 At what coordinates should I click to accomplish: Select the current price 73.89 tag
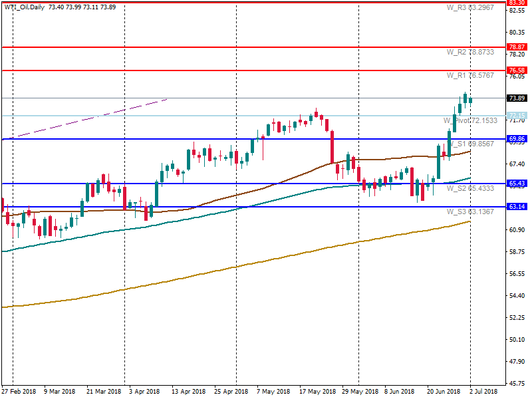pyautogui.click(x=517, y=98)
